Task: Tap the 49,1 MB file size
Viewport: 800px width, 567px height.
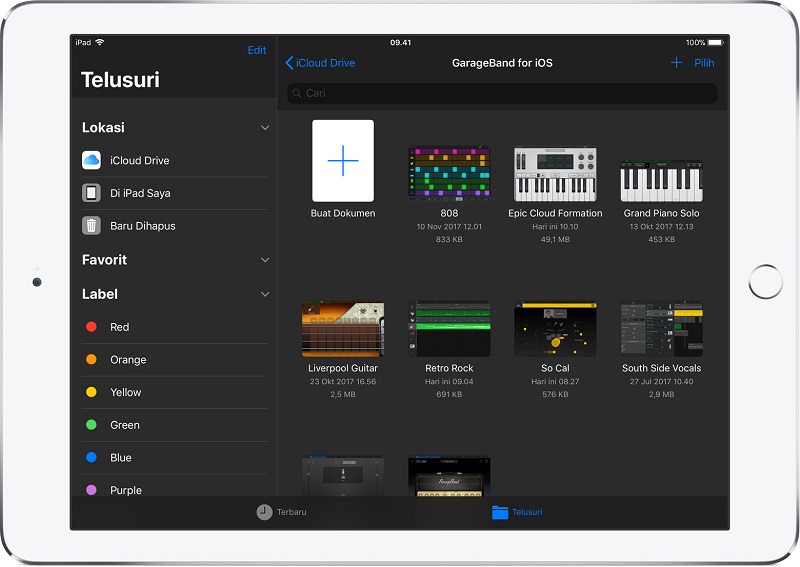Action: (555, 239)
